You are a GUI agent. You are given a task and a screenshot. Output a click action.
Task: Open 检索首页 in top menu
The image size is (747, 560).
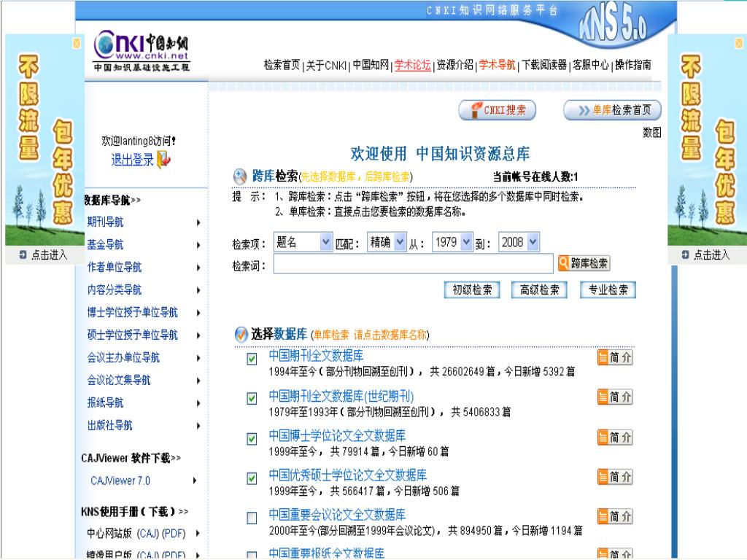coord(282,65)
